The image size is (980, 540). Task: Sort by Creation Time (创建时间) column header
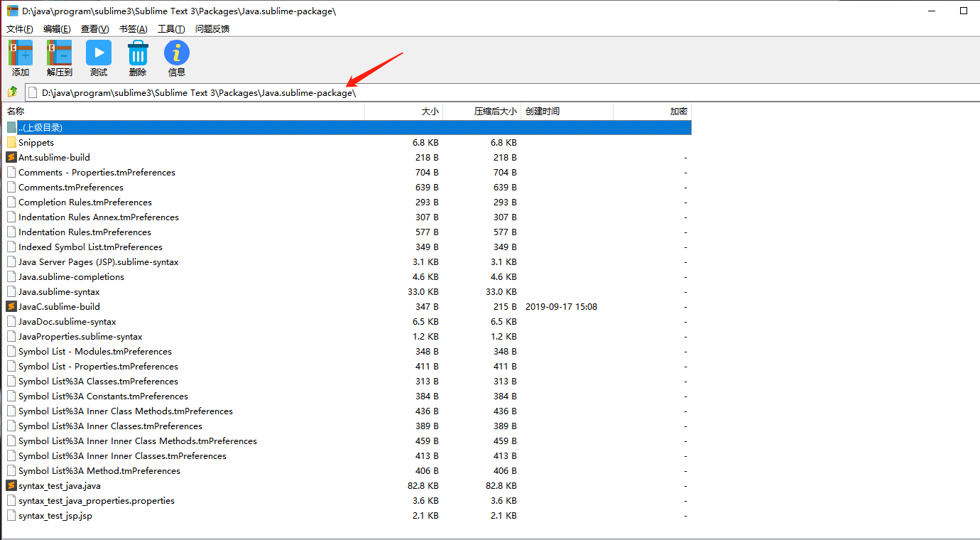(x=567, y=112)
